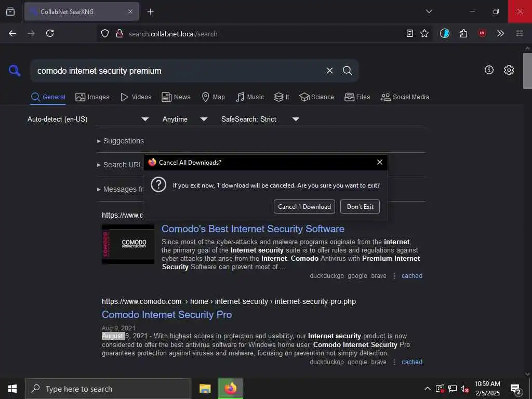Click the search query text field
The height and width of the screenshot is (399, 532).
(177, 71)
